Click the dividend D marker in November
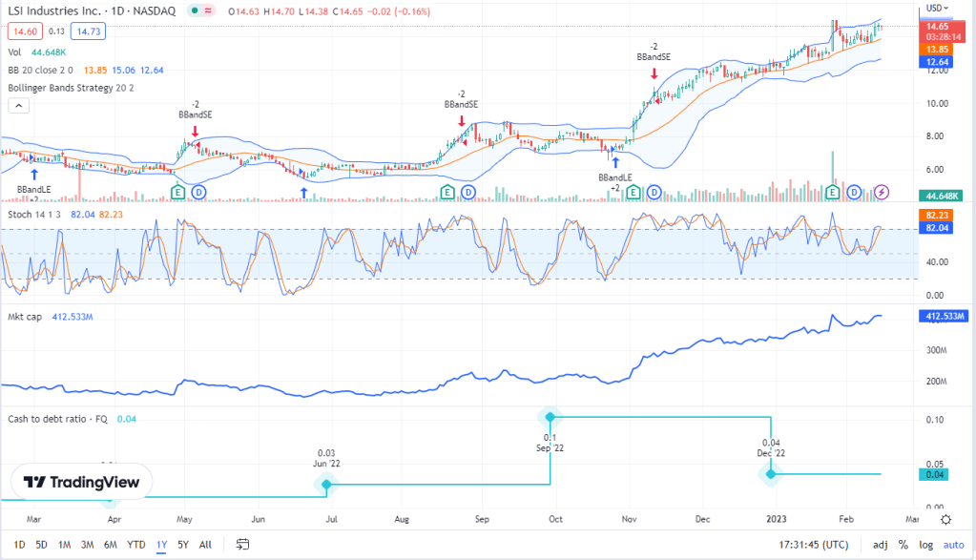Screen dimensions: 976x560 [654, 193]
